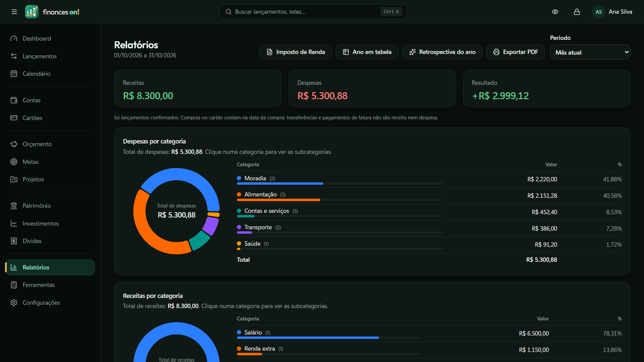Click the Ana Silva username
Image resolution: width=644 pixels, height=362 pixels.
(x=620, y=12)
